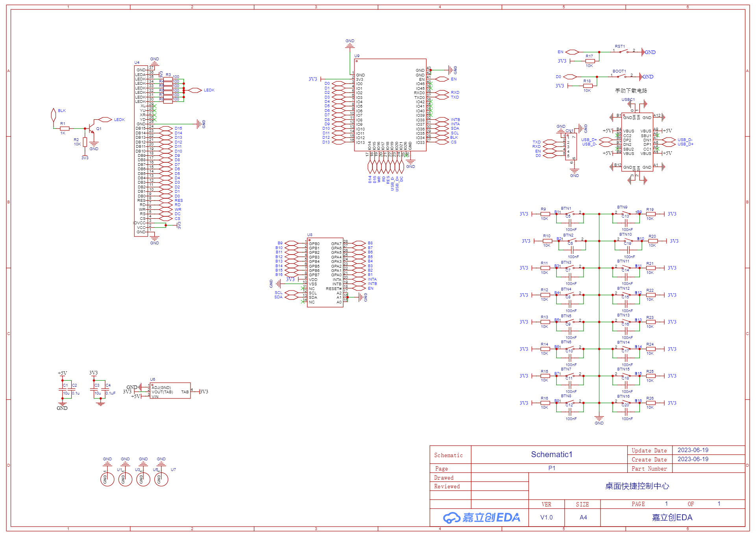Select the CN1 header symbol
Image resolution: width=756 pixels, height=536 pixels.
click(571, 147)
